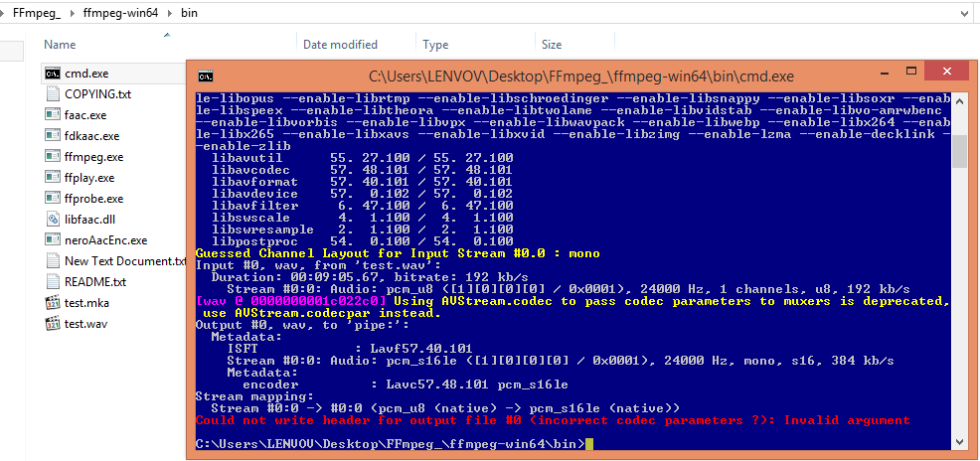The image size is (980, 461).
Task: Sort files by the Type column header
Action: pyautogui.click(x=435, y=45)
